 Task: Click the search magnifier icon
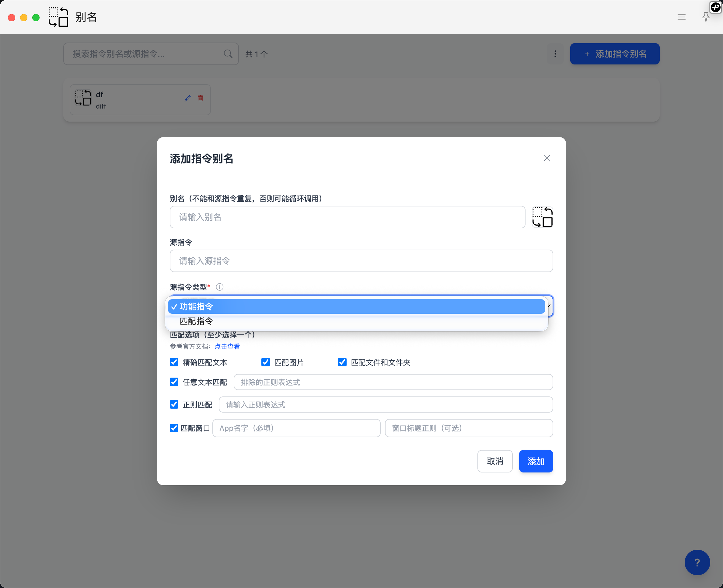pos(228,54)
